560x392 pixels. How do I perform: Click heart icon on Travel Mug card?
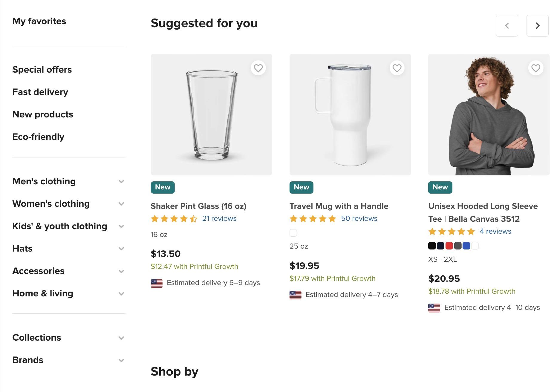(x=397, y=68)
